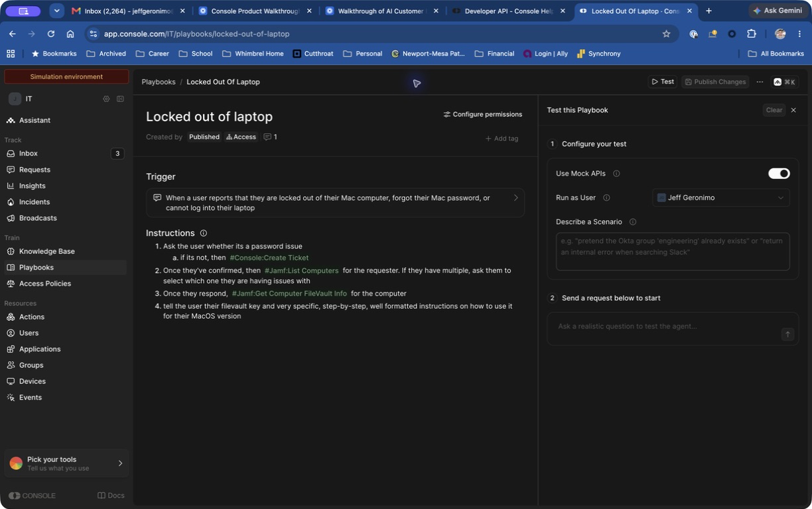Reload the page
Image resolution: width=812 pixels, height=509 pixels.
click(51, 34)
